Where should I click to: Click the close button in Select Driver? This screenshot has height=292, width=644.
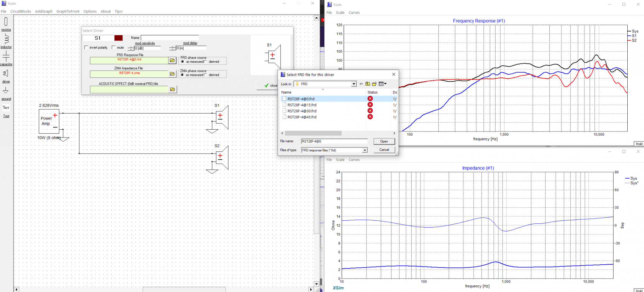(x=268, y=86)
